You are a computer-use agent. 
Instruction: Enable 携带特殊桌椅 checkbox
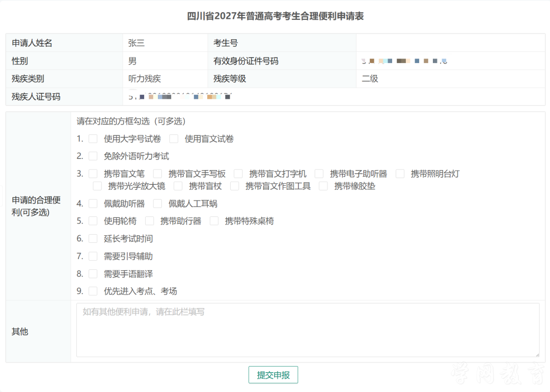(x=214, y=221)
